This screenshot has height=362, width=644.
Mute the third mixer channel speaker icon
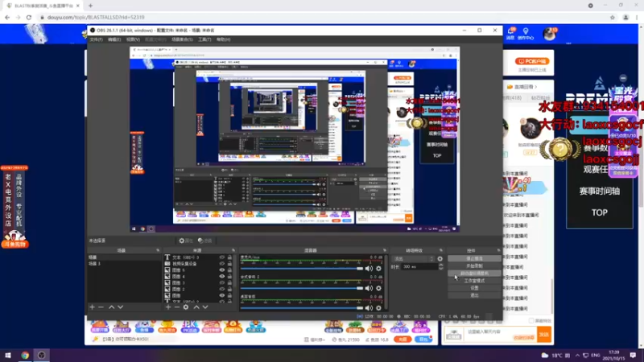(369, 307)
